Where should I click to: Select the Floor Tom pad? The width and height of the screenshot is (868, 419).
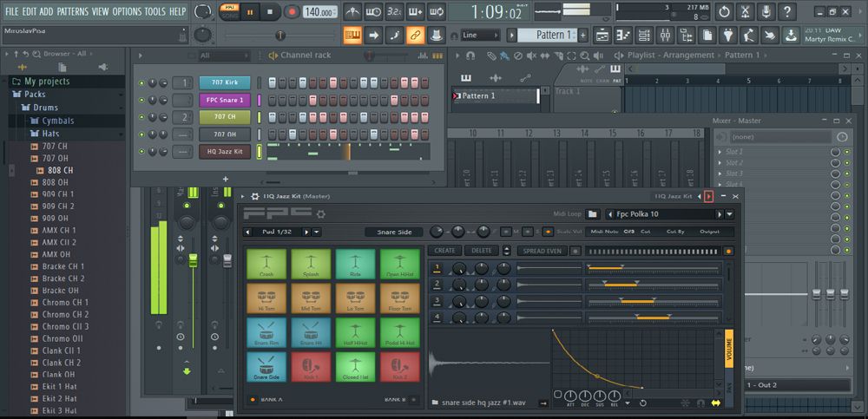pyautogui.click(x=399, y=298)
